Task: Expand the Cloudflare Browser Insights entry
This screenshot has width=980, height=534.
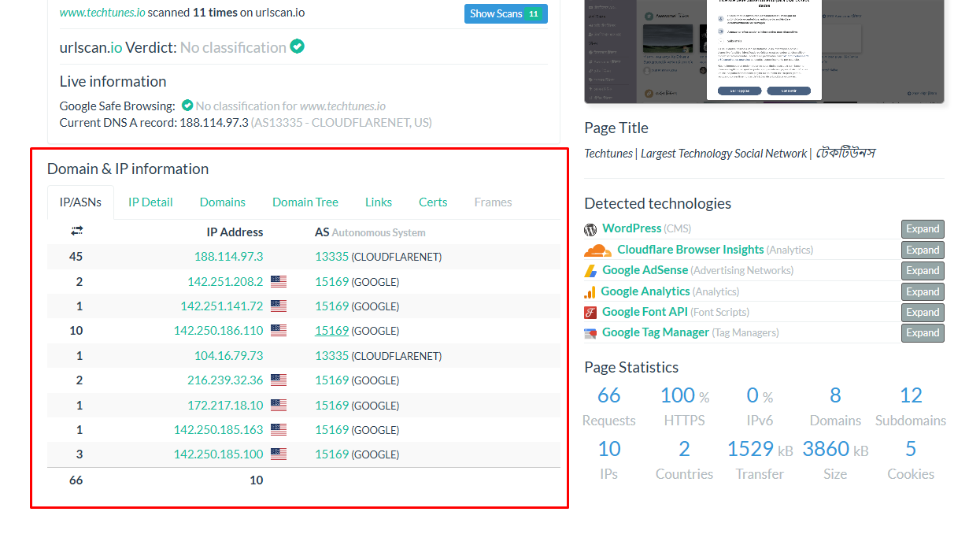Action: click(922, 249)
